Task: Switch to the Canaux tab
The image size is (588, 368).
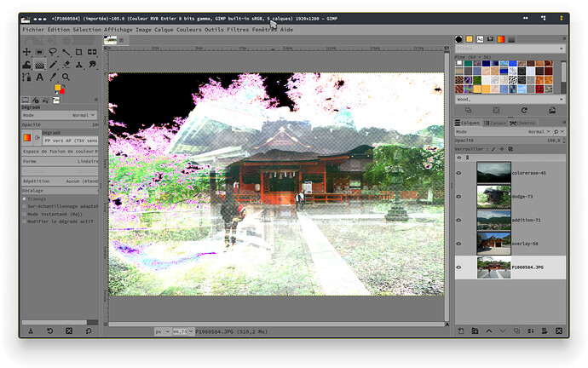Action: pyautogui.click(x=494, y=123)
